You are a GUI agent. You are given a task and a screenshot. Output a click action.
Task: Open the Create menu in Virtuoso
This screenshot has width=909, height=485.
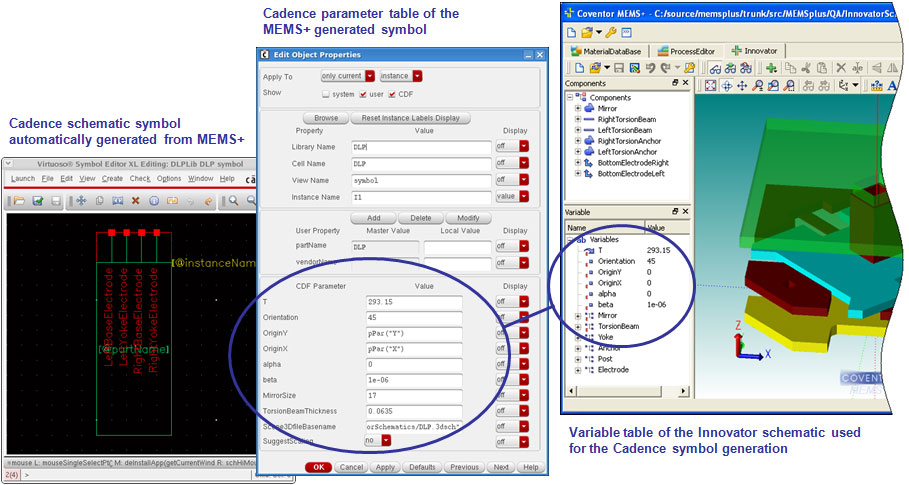click(112, 178)
